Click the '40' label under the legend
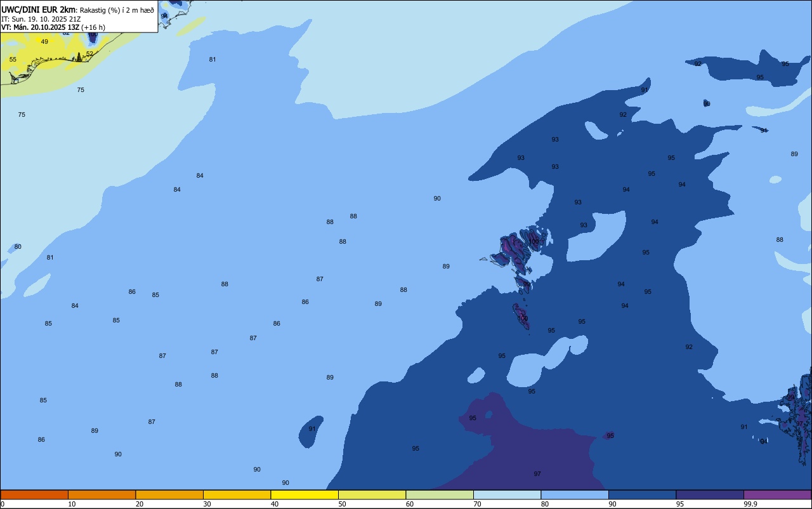This screenshot has height=509, width=812. click(x=275, y=504)
